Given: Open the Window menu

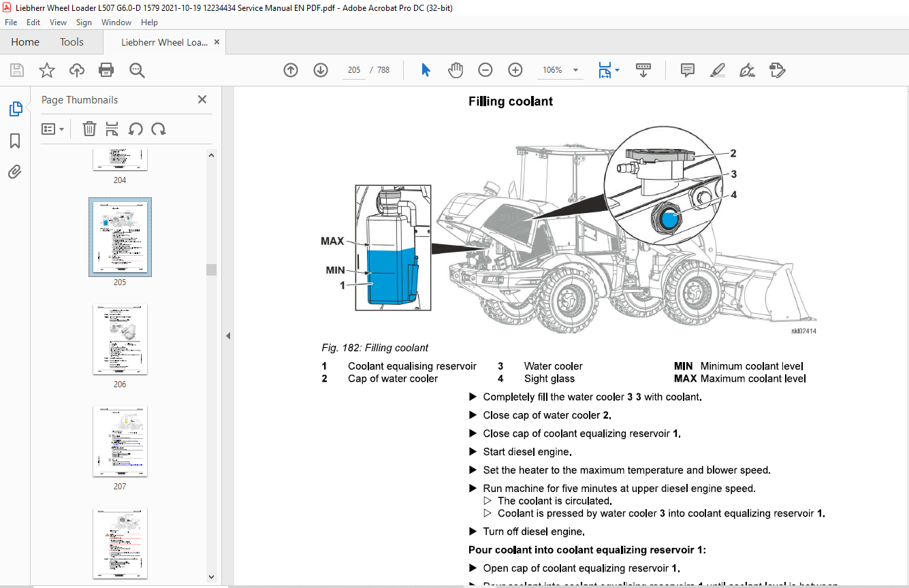Looking at the screenshot, I should (116, 22).
